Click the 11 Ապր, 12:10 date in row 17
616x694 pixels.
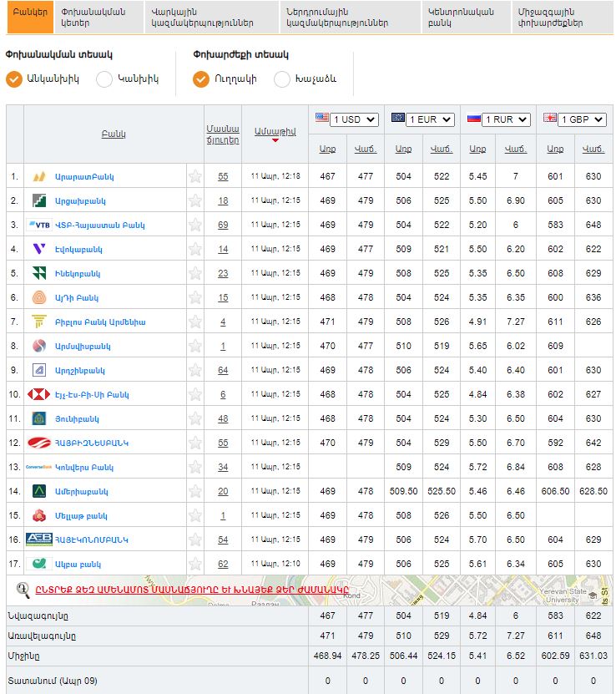tap(275, 564)
